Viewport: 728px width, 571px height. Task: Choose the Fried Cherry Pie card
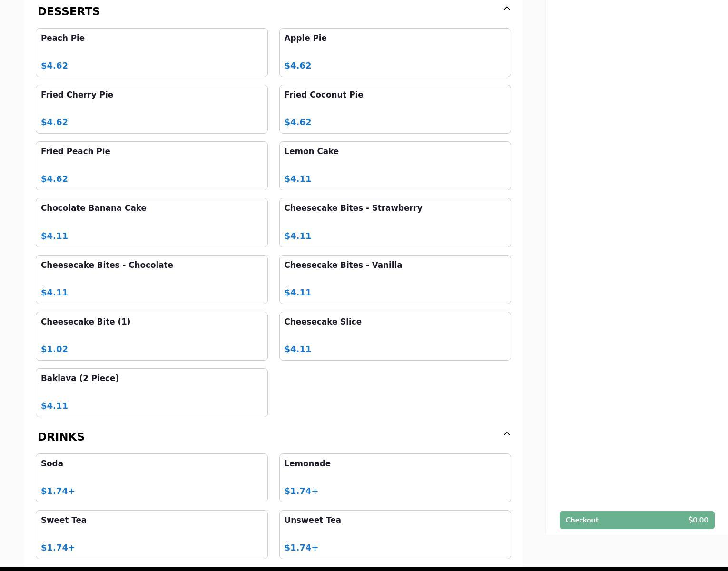[151, 109]
